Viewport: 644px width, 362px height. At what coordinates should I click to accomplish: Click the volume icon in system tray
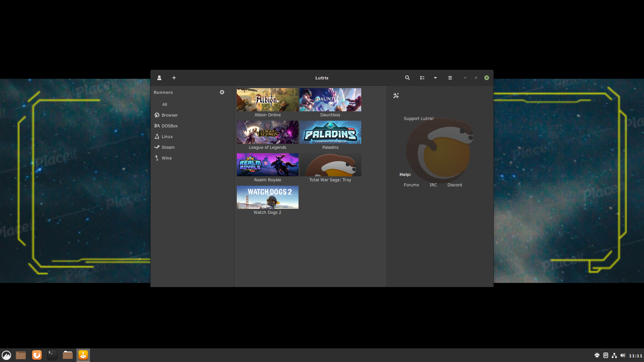click(x=623, y=356)
